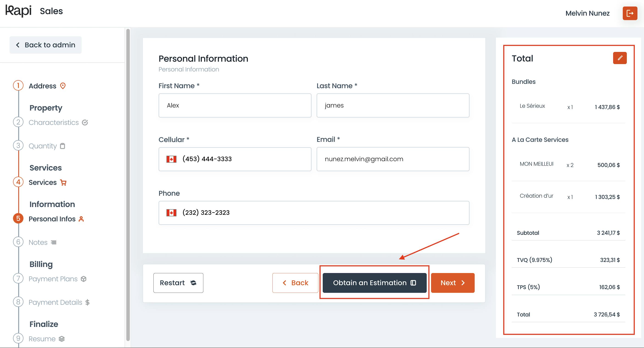Click the Resume layers icon
The height and width of the screenshot is (348, 644).
(x=62, y=339)
